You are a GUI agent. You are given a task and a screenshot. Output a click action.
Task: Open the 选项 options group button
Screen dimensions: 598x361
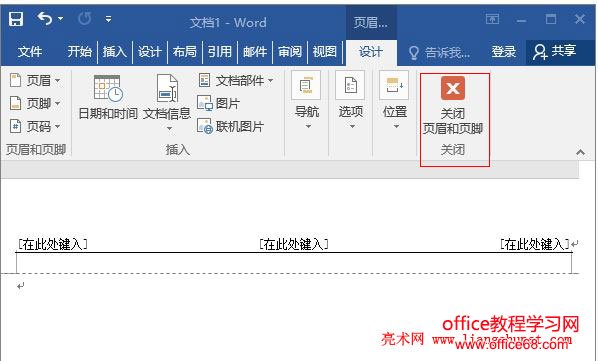coord(350,100)
